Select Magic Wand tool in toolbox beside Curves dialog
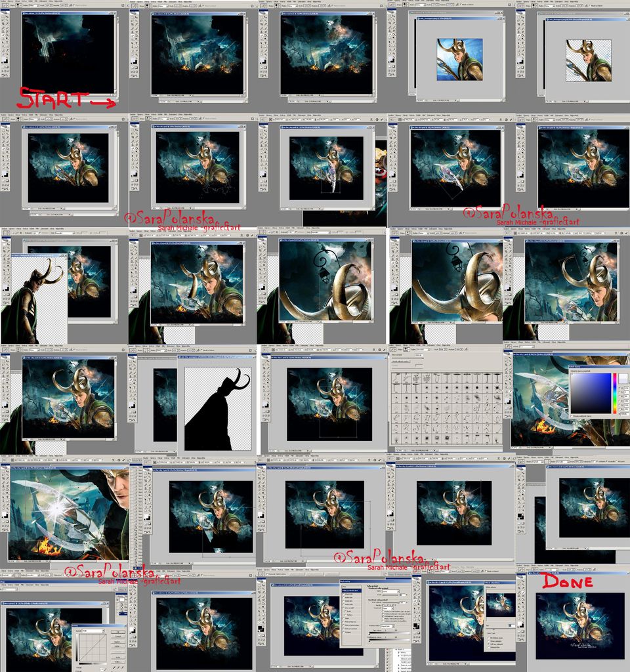630x672 pixels. tap(135, 590)
